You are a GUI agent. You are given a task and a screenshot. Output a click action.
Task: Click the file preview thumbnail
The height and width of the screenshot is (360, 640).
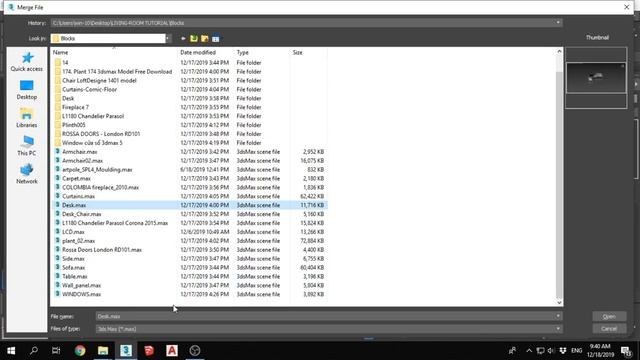(596, 78)
